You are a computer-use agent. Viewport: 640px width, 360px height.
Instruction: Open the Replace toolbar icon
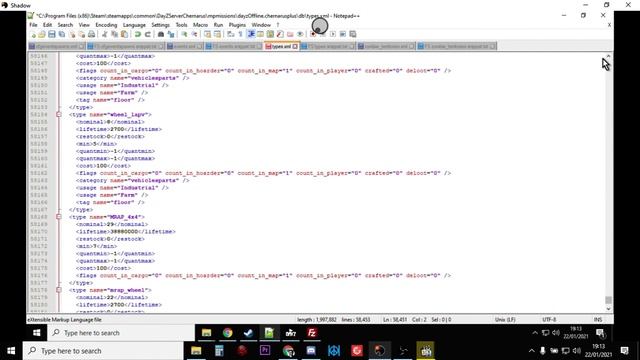(x=171, y=34)
